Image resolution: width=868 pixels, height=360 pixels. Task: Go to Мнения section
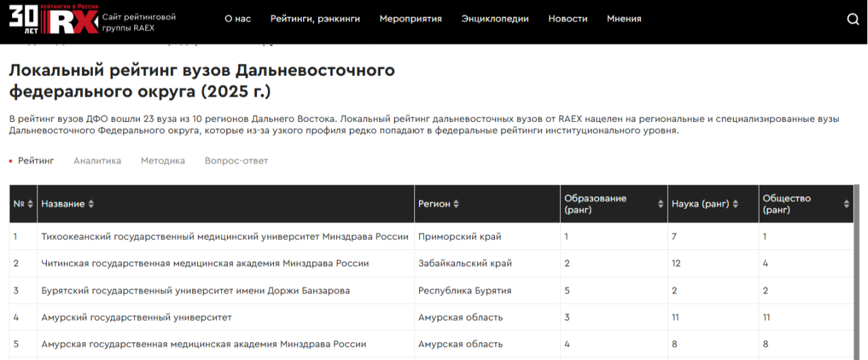tap(624, 19)
